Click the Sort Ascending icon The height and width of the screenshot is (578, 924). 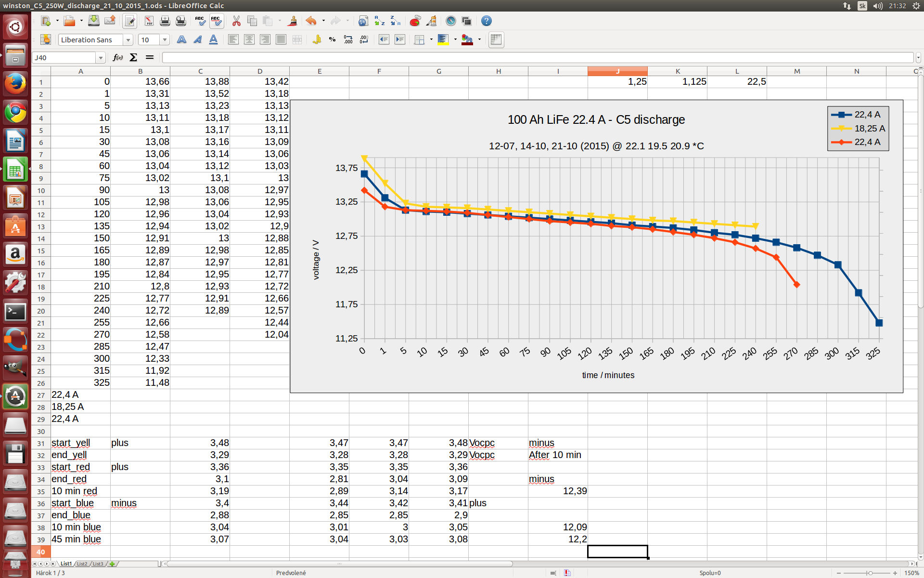pyautogui.click(x=380, y=21)
